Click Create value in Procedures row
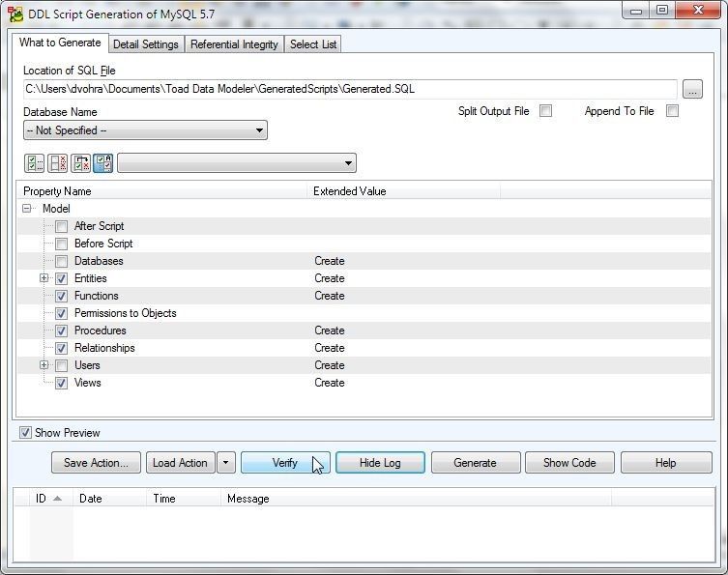 coord(330,331)
